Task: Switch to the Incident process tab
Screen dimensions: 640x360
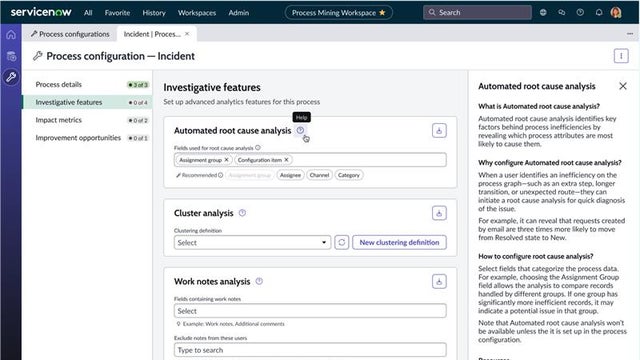Action: click(x=152, y=34)
